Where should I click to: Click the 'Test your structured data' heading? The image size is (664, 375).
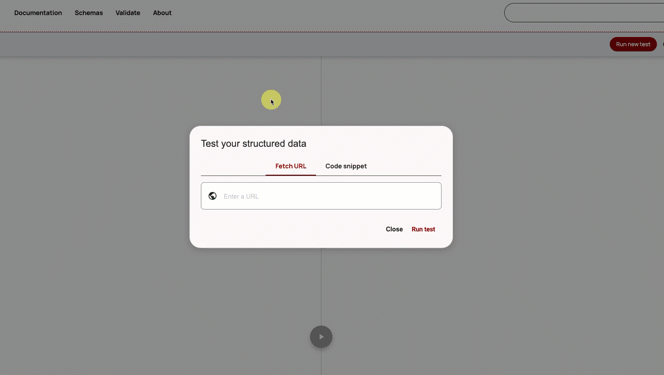pyautogui.click(x=254, y=143)
